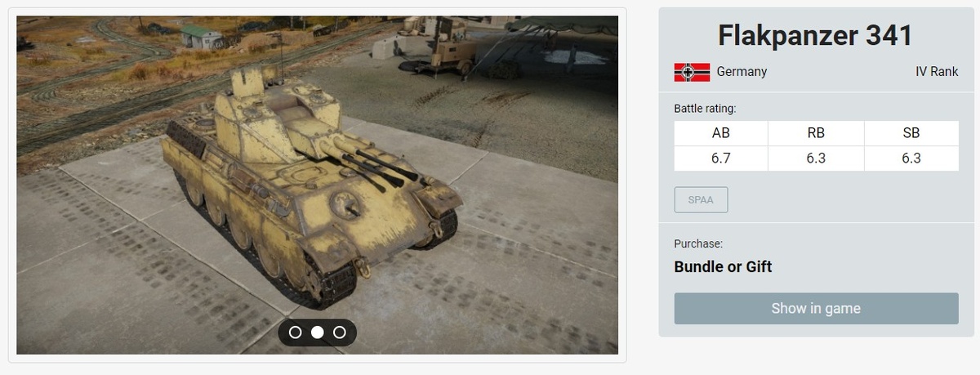This screenshot has height=375, width=980.
Task: Select the RB battle rating column header
Action: point(816,134)
